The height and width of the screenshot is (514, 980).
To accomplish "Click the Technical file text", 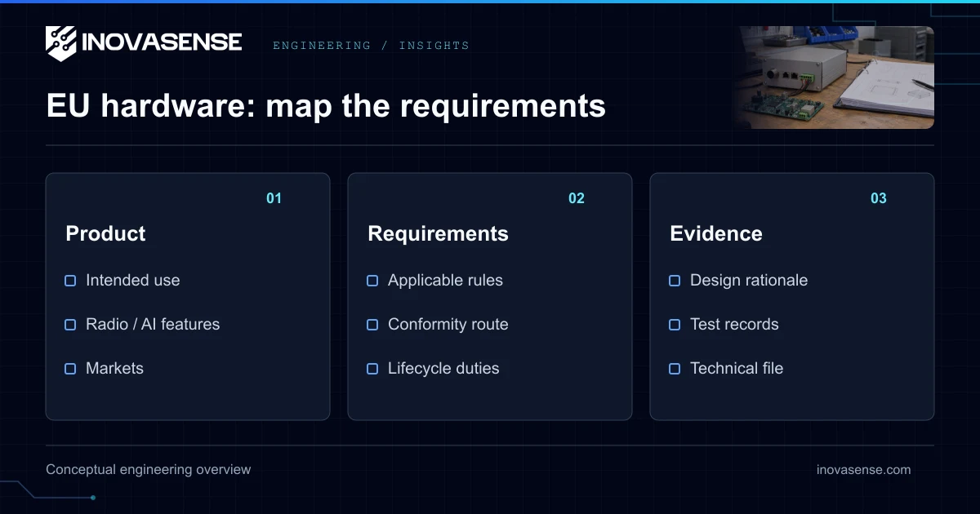I will [737, 369].
